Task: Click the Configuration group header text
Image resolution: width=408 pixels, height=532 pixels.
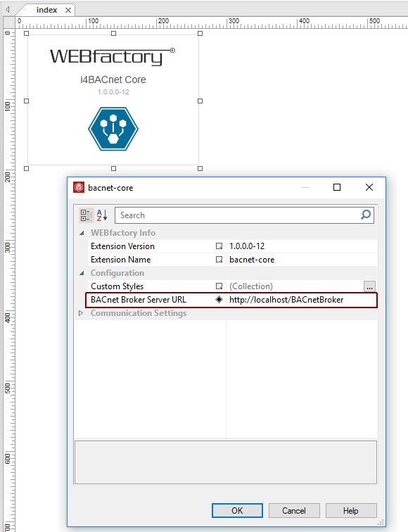Action: [x=117, y=273]
